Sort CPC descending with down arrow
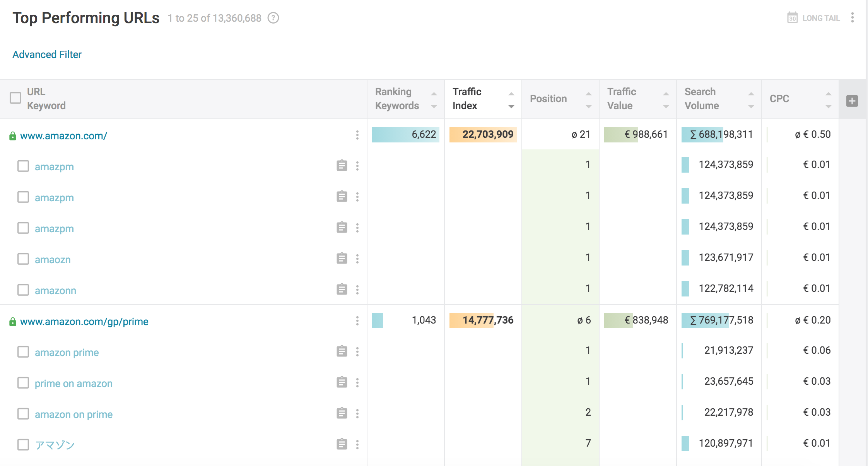Screen dimensions: 868x466 (x=829, y=106)
